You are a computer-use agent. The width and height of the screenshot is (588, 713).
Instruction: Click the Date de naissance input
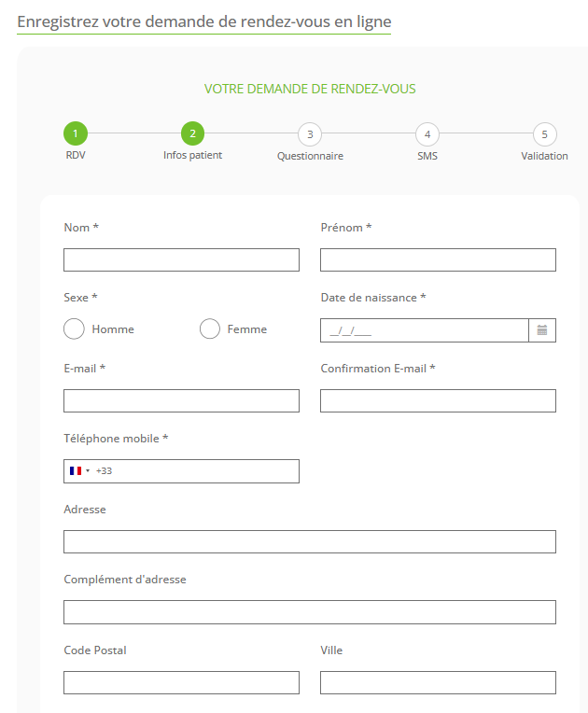click(x=425, y=330)
